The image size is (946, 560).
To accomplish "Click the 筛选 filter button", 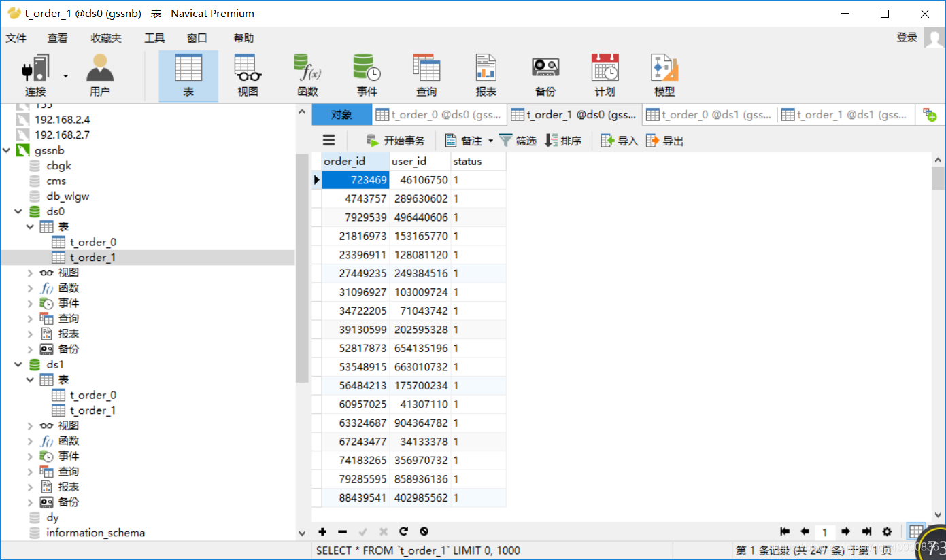I will (x=518, y=141).
